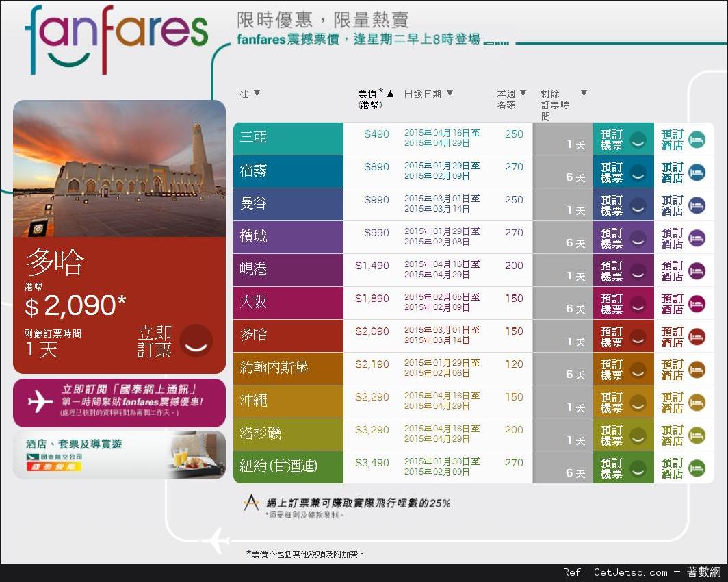Click the hotel bed icon in 峴港 row
The width and height of the screenshot is (728, 582).
pos(697,271)
